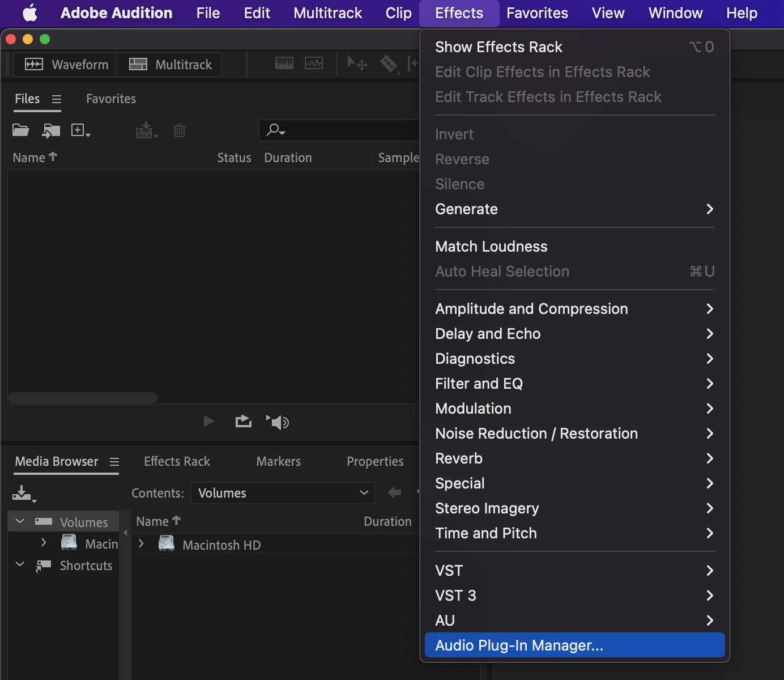
Task: Click the Media Browser back arrow
Action: (x=394, y=492)
